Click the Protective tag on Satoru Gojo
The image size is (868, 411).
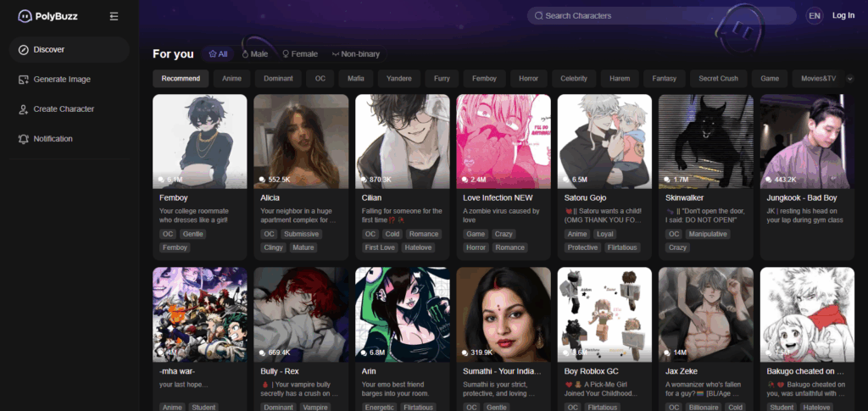click(x=582, y=247)
